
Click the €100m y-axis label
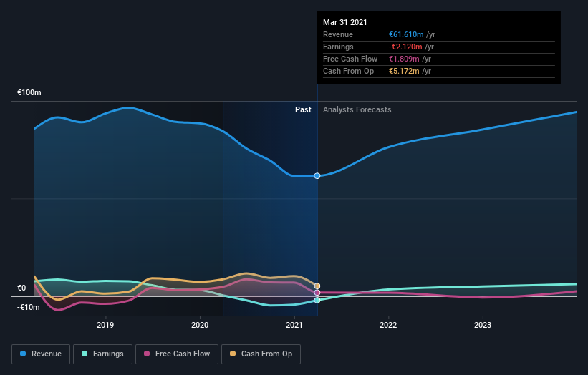tap(29, 92)
